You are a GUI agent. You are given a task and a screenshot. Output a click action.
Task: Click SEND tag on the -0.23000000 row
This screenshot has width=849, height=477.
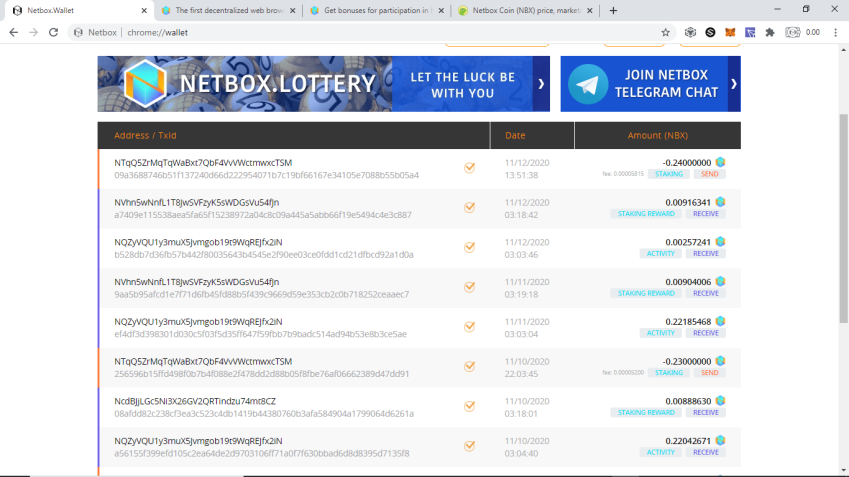[x=709, y=373]
